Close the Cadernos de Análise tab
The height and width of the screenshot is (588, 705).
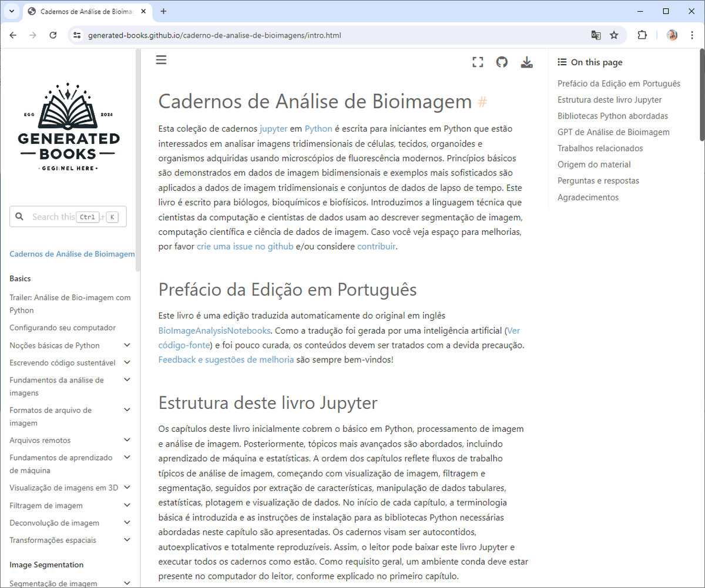(x=144, y=11)
